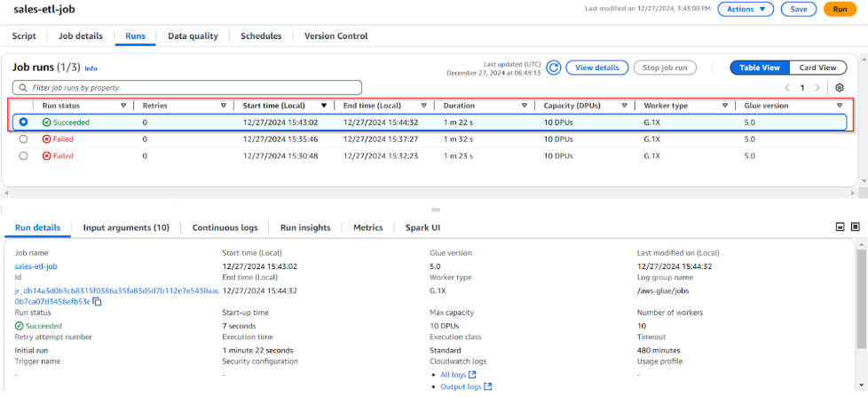Click the split panel bottom layout icon
The height and width of the screenshot is (397, 868).
point(840,227)
